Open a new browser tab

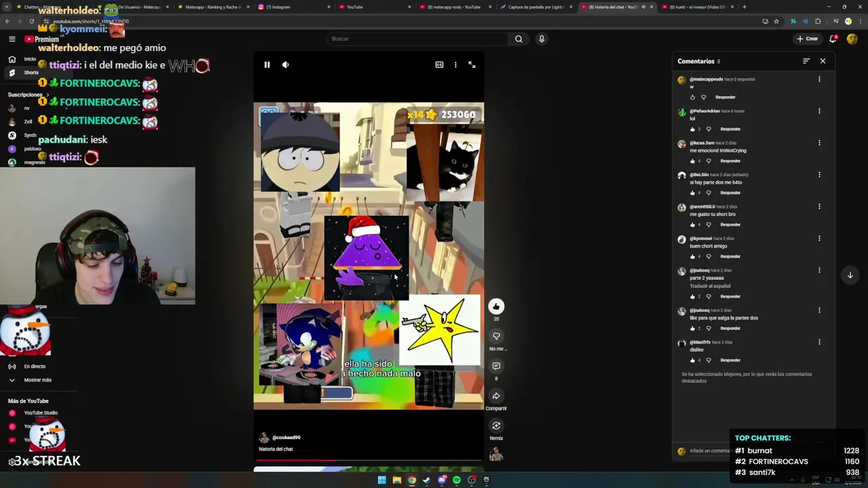coord(744,7)
